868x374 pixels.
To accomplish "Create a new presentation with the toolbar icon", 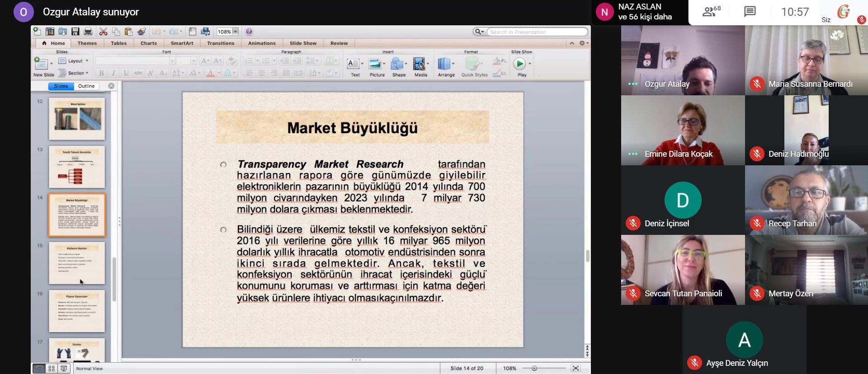I will (37, 32).
